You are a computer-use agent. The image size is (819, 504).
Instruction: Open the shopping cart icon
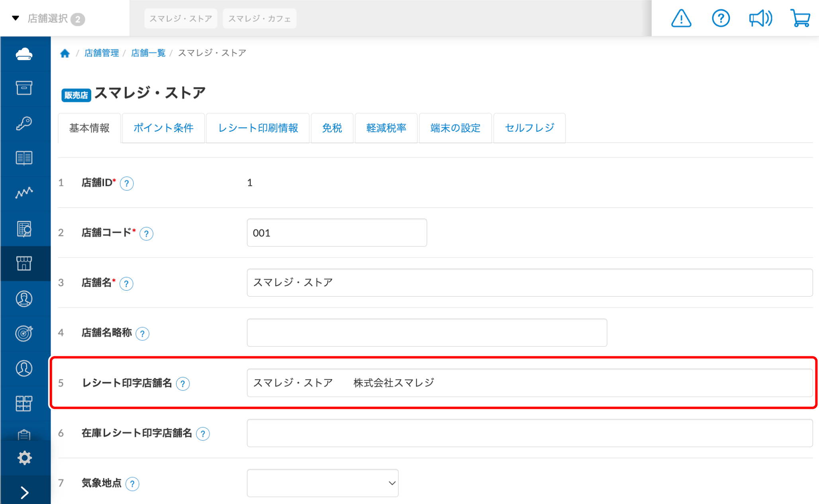coord(800,18)
